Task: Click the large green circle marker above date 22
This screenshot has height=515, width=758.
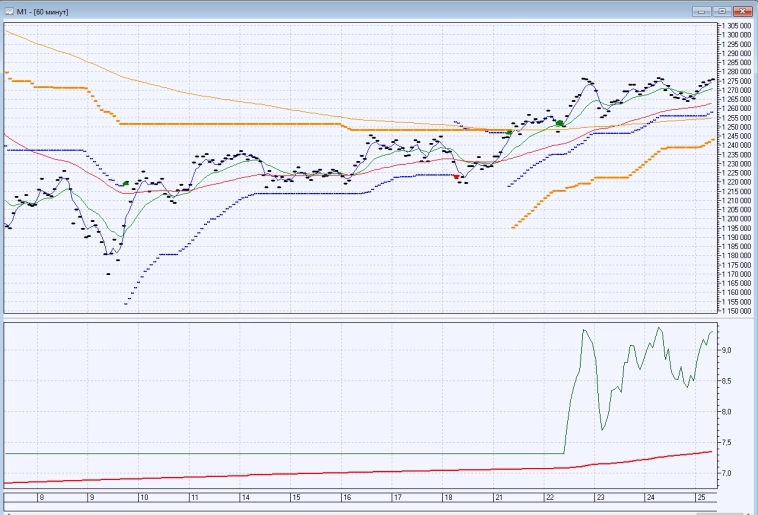Action: pos(560,123)
